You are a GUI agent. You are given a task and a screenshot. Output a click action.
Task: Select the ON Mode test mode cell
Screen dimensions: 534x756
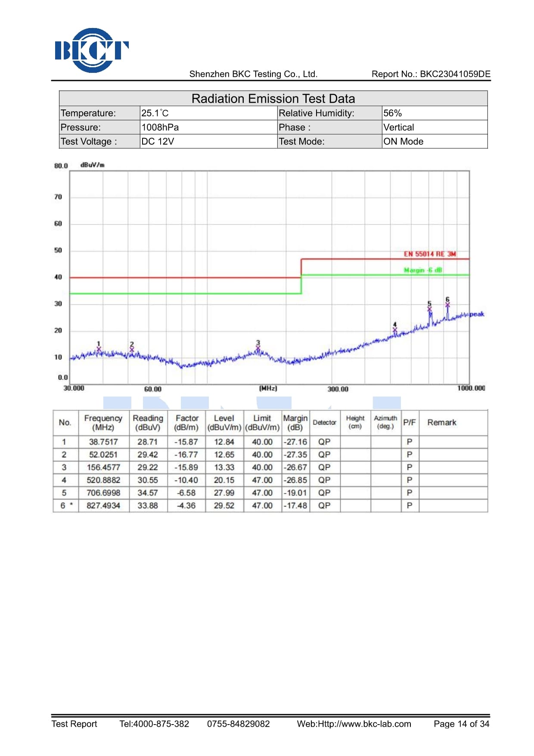tap(403, 141)
